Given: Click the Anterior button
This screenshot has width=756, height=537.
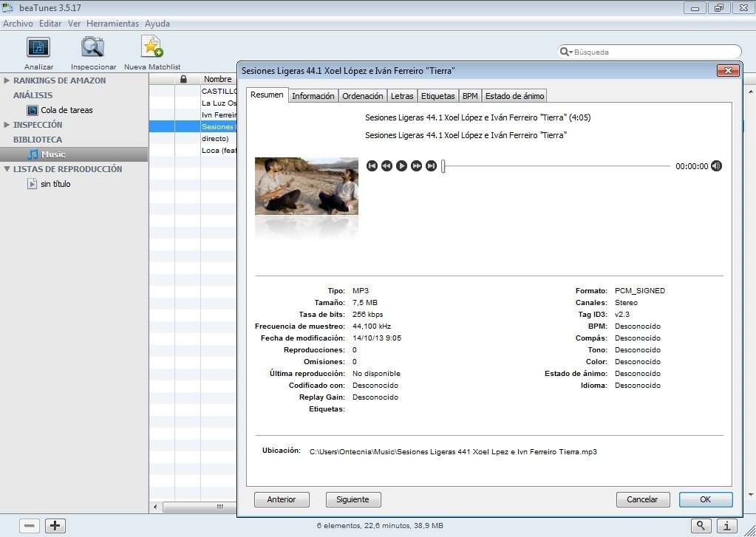Looking at the screenshot, I should [x=282, y=499].
